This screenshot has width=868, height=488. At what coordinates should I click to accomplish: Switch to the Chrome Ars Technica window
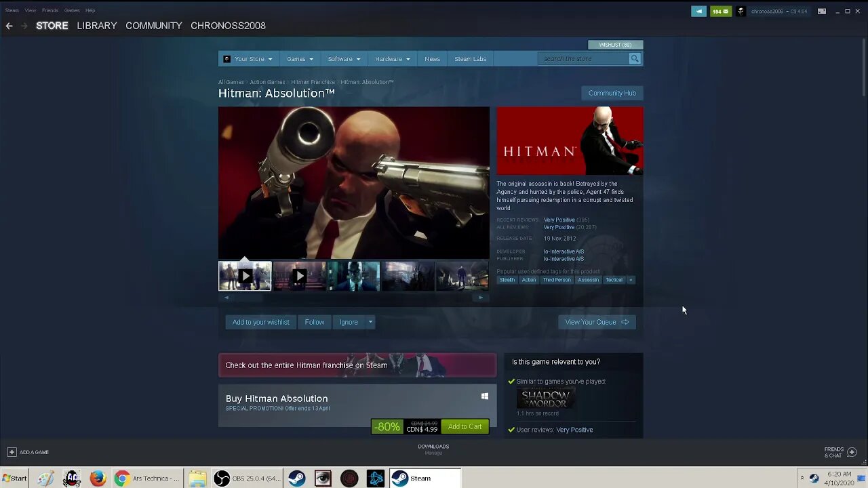point(146,479)
